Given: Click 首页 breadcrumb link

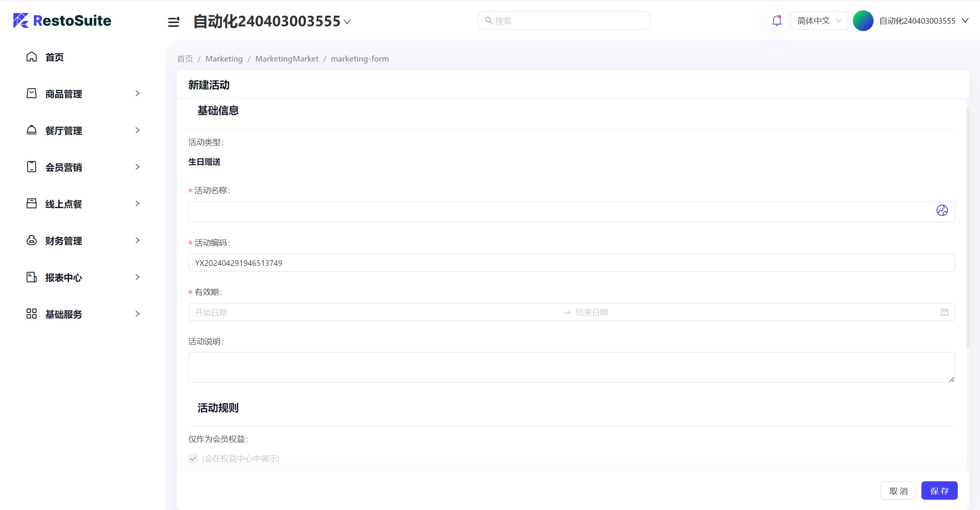Looking at the screenshot, I should pyautogui.click(x=185, y=59).
